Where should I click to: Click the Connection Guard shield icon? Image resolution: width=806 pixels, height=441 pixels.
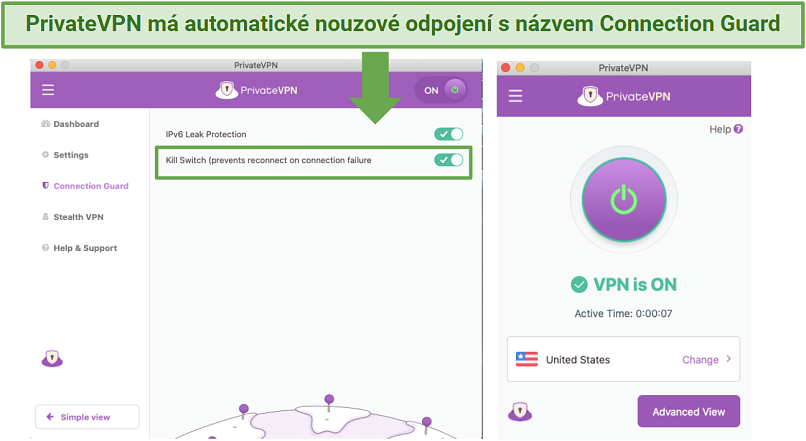click(x=45, y=186)
